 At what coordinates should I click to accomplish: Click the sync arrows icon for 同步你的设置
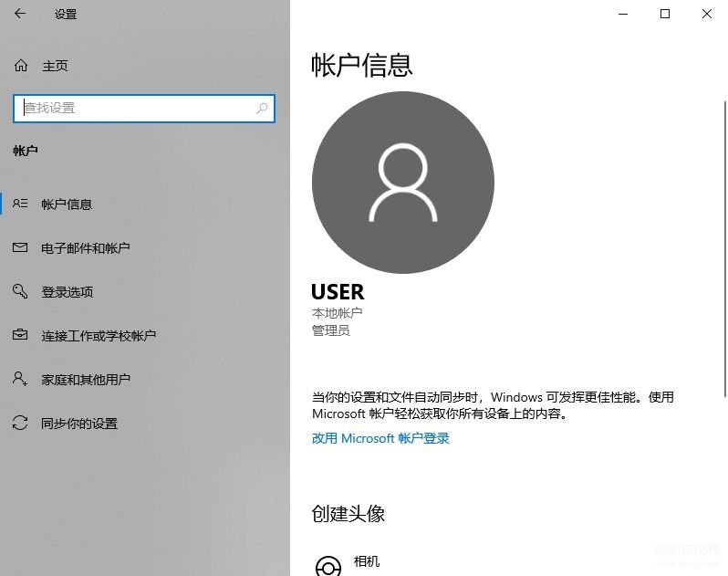point(21,424)
